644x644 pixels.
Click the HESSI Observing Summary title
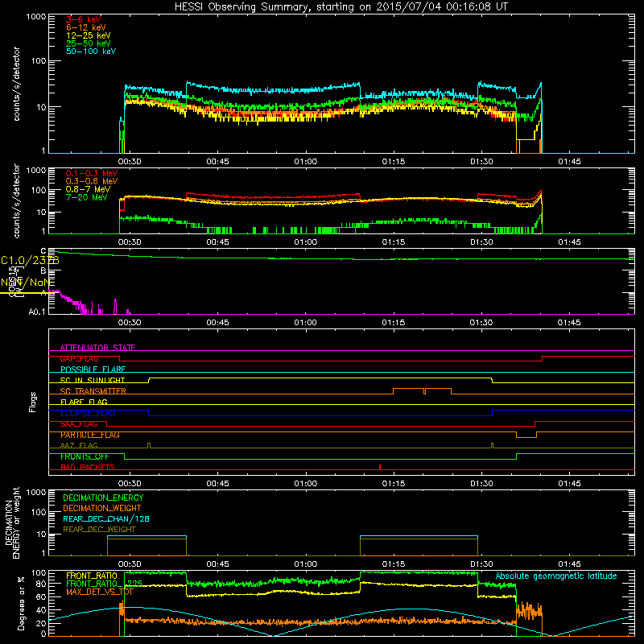[x=341, y=7]
